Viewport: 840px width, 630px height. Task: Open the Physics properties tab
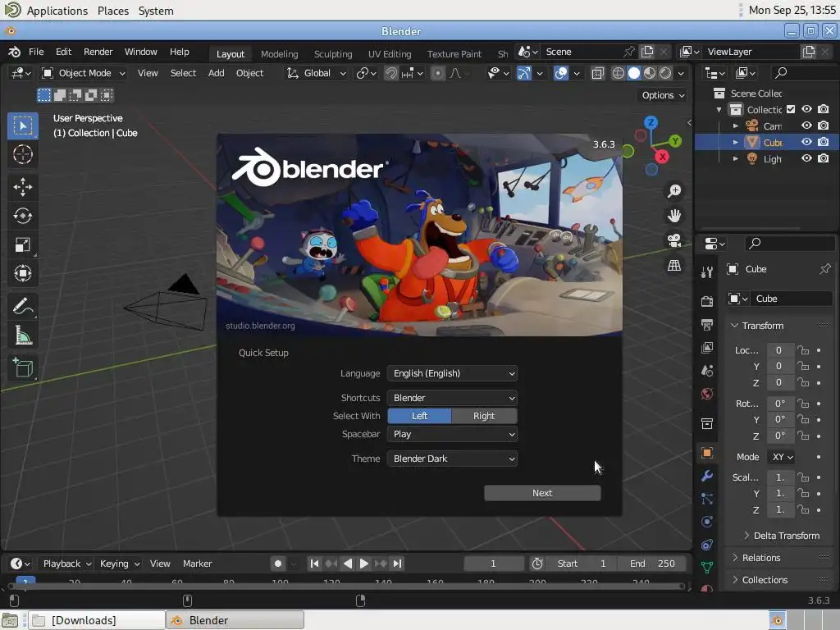pyautogui.click(x=706, y=522)
